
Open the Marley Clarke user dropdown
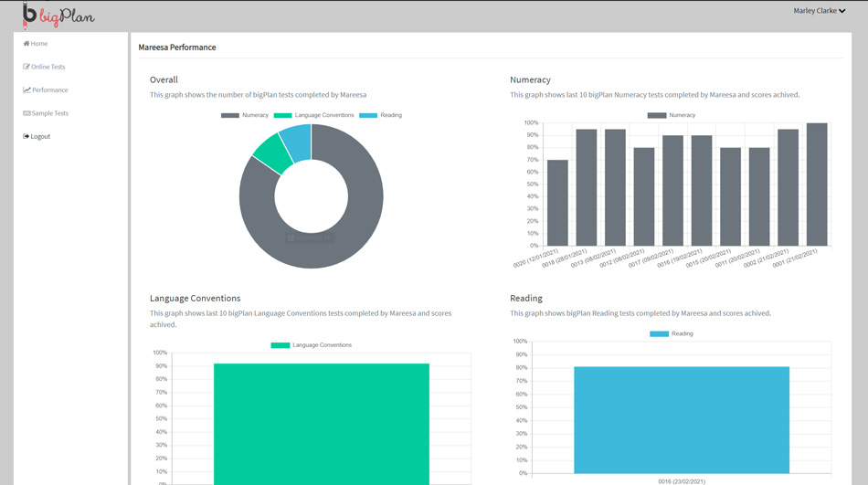[818, 11]
